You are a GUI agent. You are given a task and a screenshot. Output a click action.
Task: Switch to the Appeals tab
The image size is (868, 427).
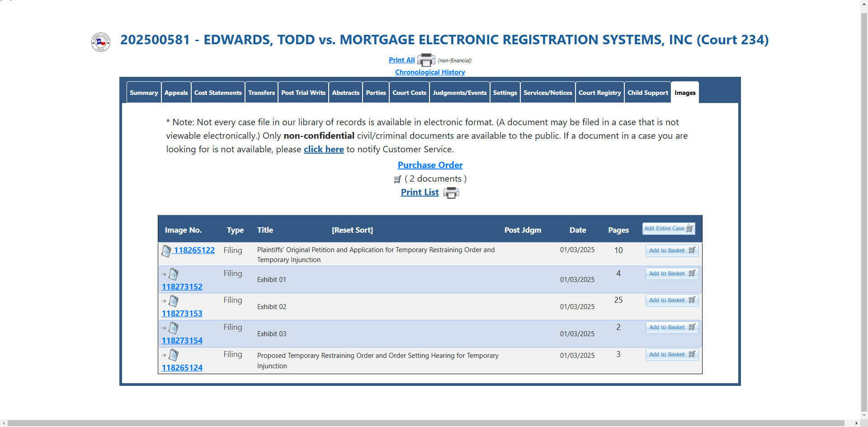click(x=176, y=93)
